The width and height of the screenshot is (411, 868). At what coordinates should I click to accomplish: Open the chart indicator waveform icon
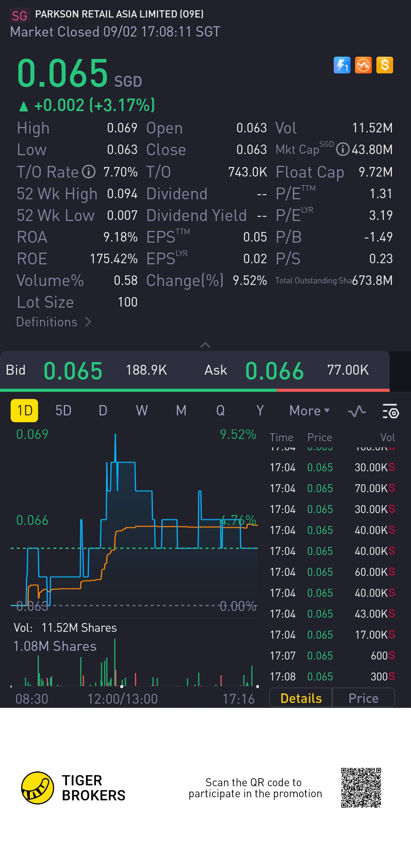pyautogui.click(x=357, y=411)
